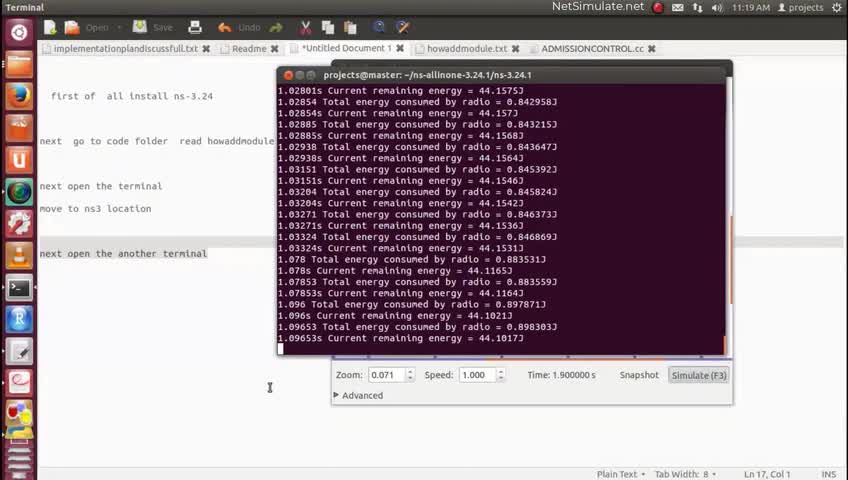Switch to the Readme tab
The height and width of the screenshot is (480, 848).
[249, 49]
